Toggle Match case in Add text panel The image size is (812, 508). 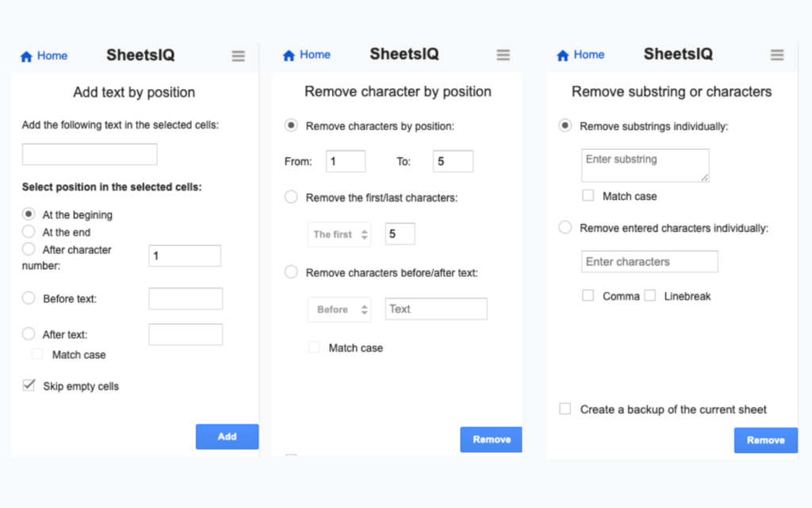[37, 354]
